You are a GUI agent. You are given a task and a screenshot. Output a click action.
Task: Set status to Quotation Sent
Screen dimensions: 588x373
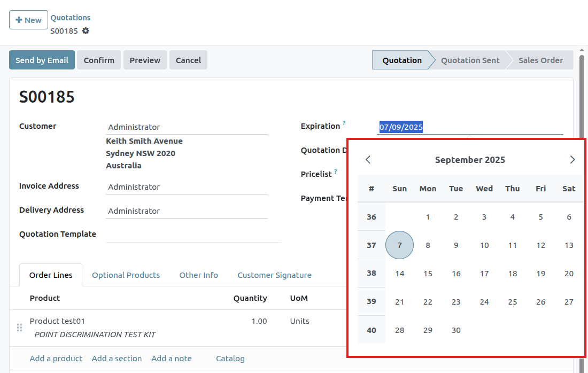click(470, 60)
